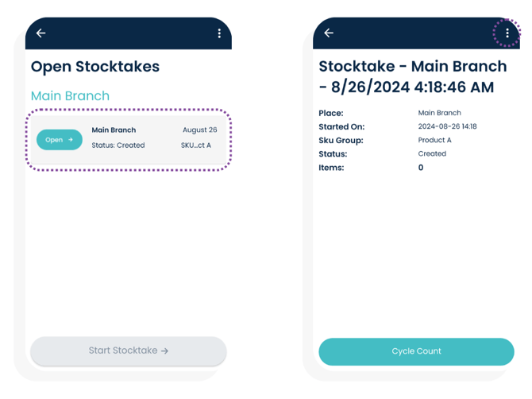
Task: Click the Items count value 0
Action: coord(421,168)
